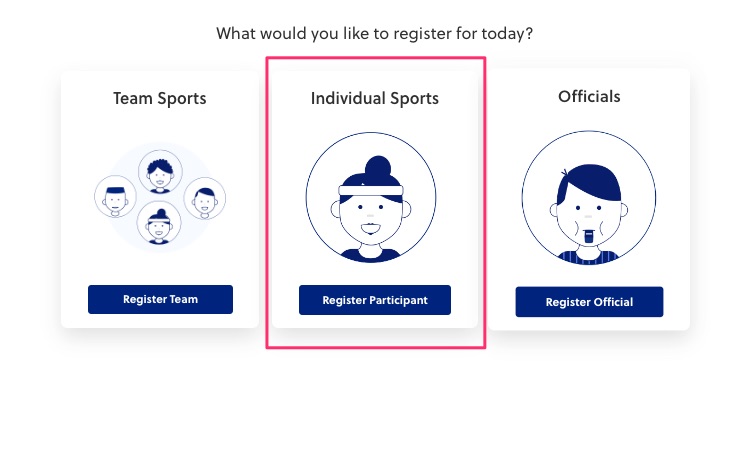The width and height of the screenshot is (754, 456).
Task: Click the bottom player avatar in Team Sports
Action: tap(158, 224)
